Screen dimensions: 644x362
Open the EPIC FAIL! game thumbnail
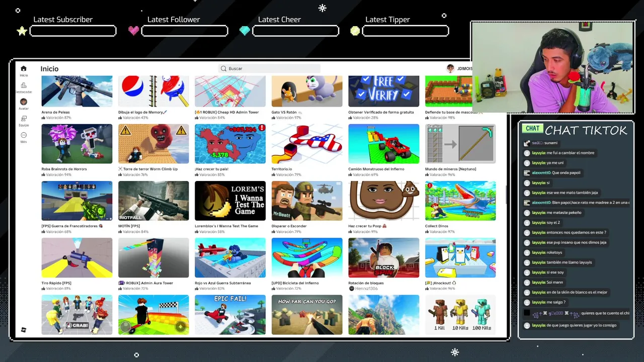pos(230,315)
